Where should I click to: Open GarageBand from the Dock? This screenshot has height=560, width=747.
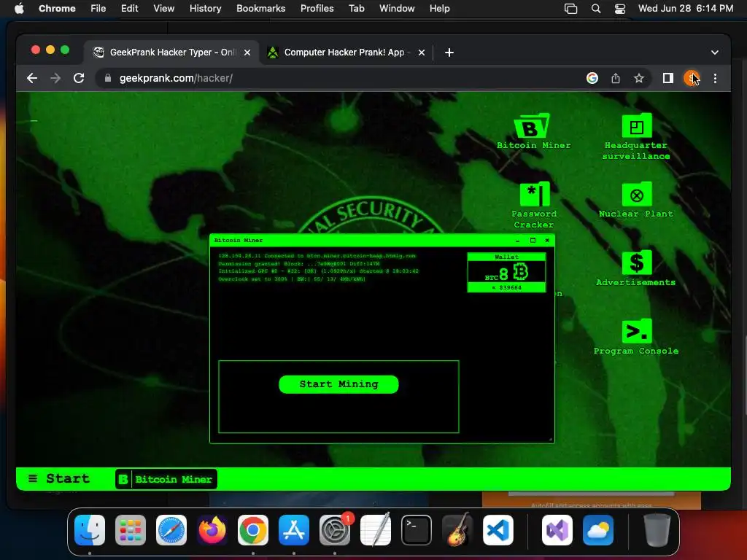click(457, 530)
